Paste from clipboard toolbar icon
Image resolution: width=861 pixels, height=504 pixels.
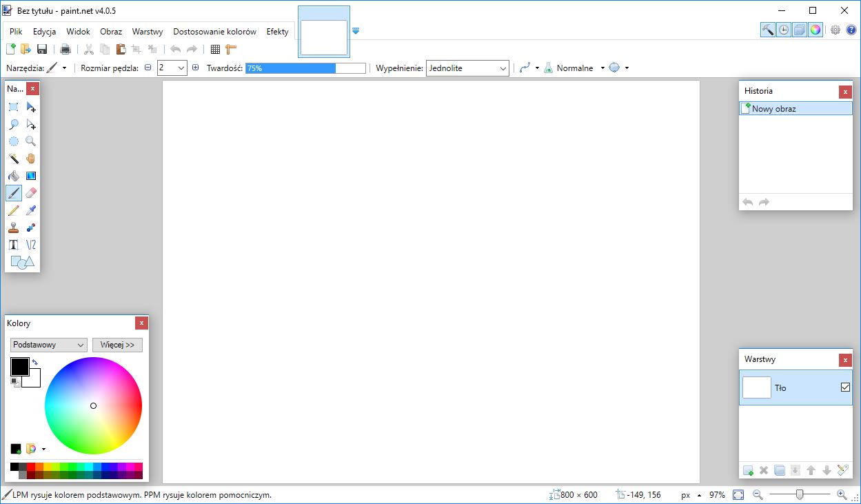(121, 49)
